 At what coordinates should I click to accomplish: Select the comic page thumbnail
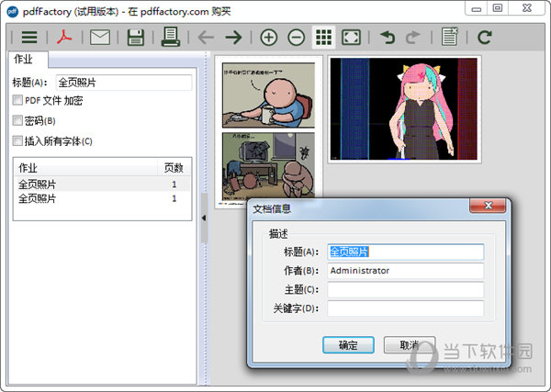(269, 132)
